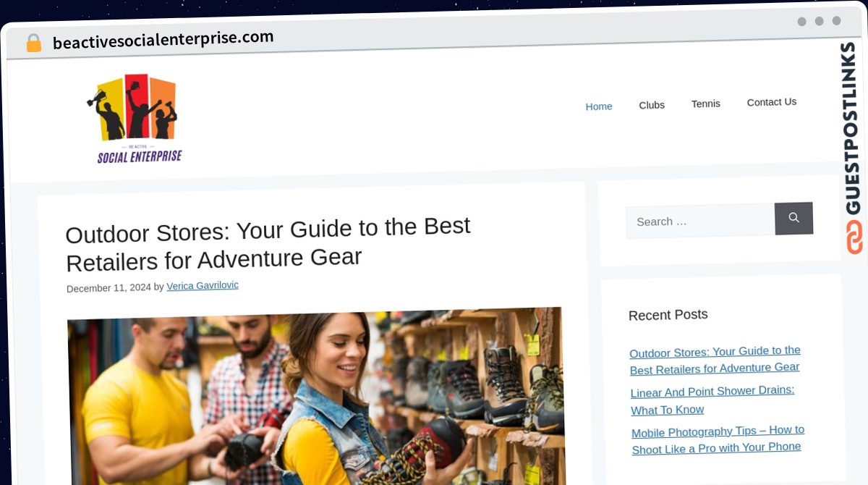
Task: Open recent post about Outdoor Stores guide
Action: tap(715, 360)
